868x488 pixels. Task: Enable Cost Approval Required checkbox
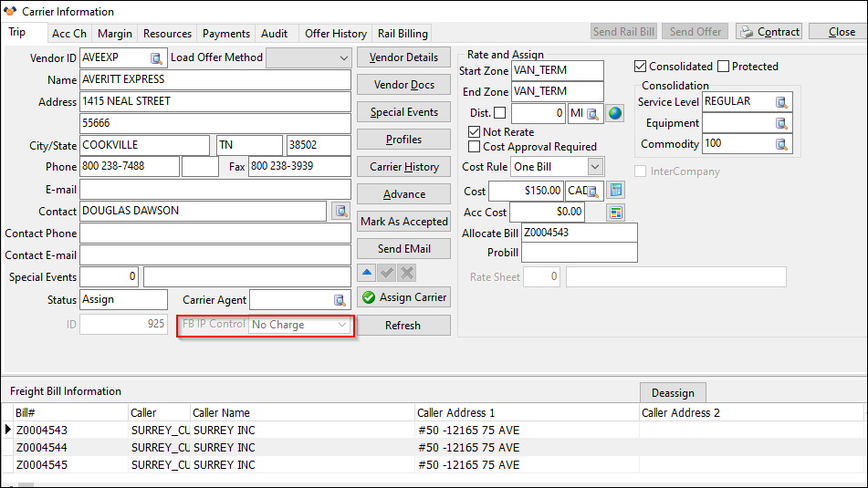click(474, 147)
